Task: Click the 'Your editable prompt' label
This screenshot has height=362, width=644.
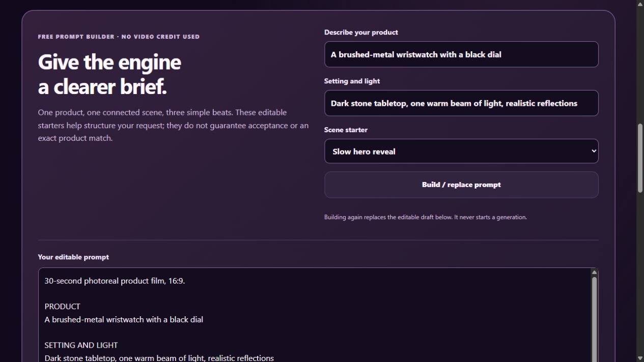Action: pyautogui.click(x=73, y=257)
